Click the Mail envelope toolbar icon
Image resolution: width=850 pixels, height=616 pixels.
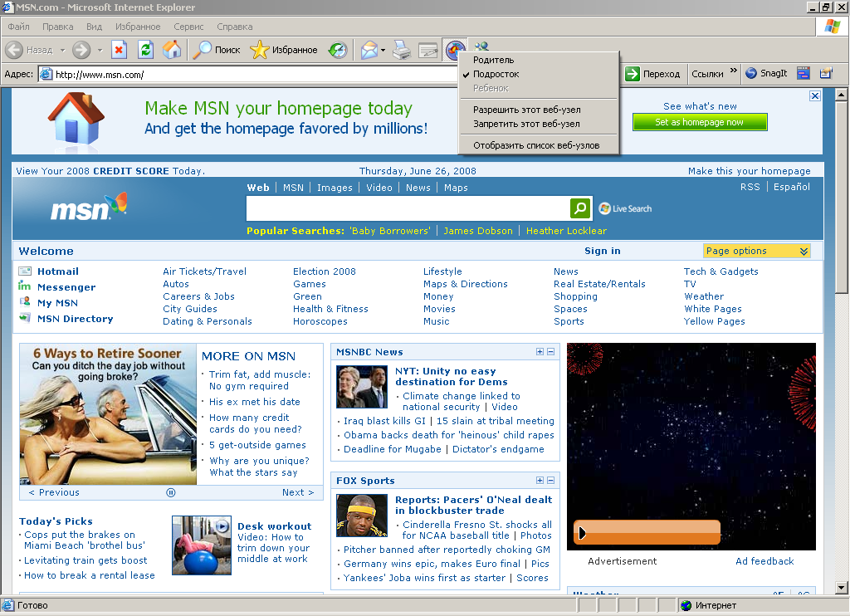click(x=369, y=51)
